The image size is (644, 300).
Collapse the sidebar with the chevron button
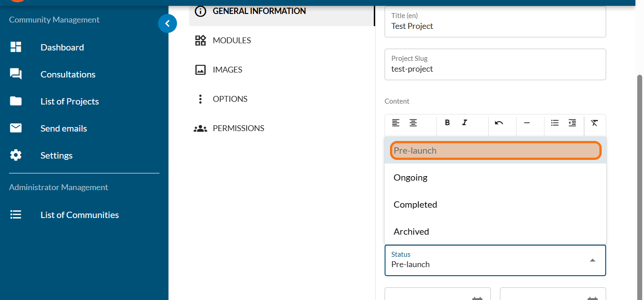(168, 23)
